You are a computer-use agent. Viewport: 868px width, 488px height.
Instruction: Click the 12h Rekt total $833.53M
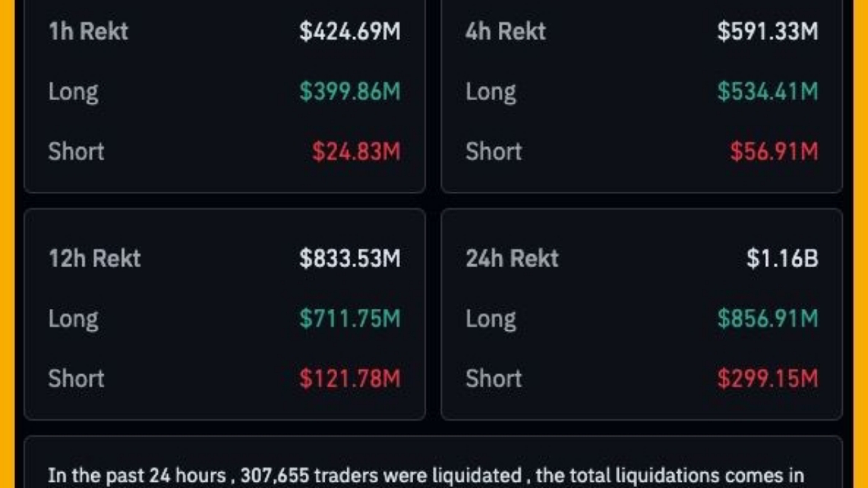click(350, 258)
